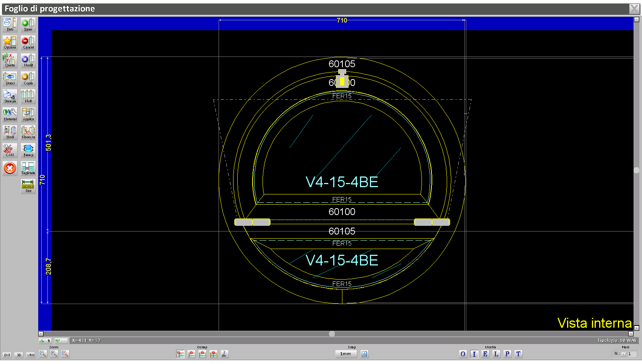642x364 pixels.
Task: Open the Material tool
Action: point(10,115)
